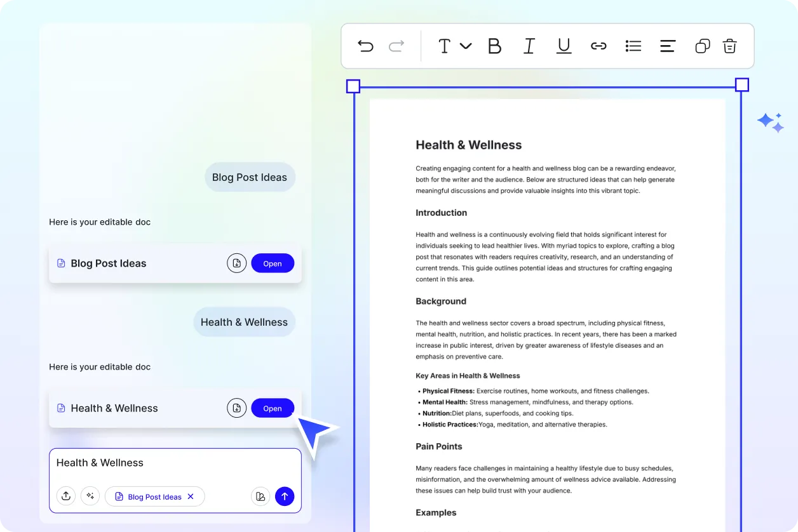Open the Health & Wellness document
Viewport: 798px width, 532px height.
(273, 408)
